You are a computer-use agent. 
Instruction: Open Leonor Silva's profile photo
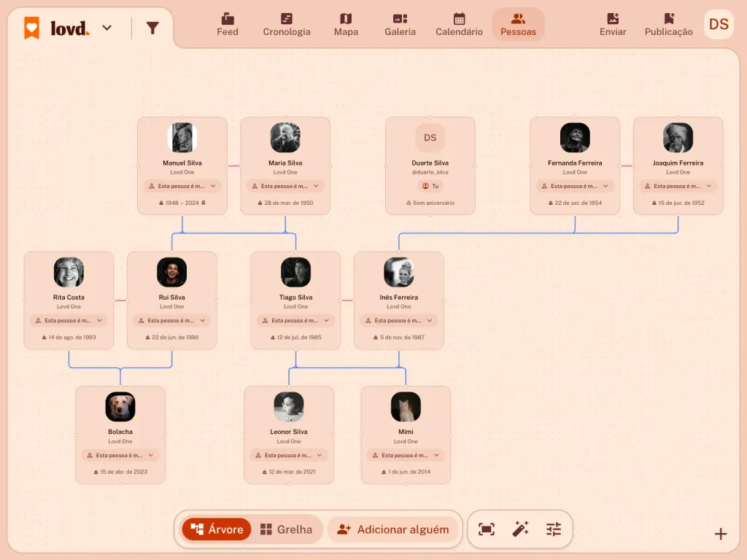pyautogui.click(x=289, y=407)
